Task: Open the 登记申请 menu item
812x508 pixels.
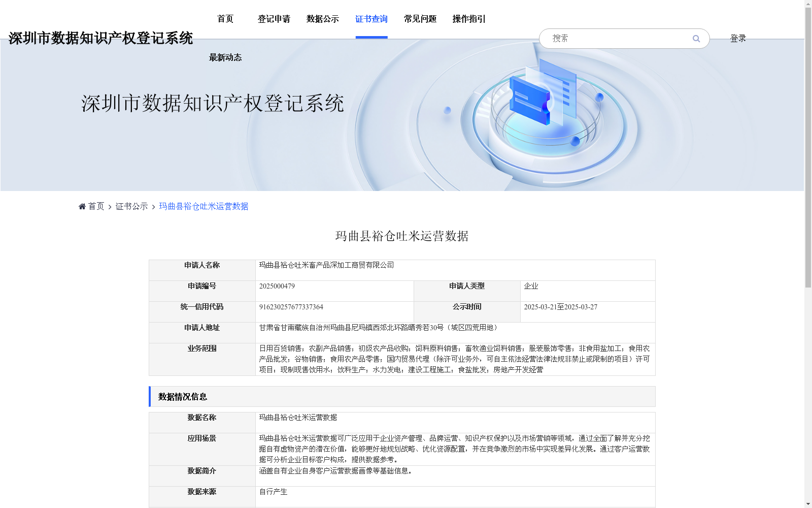Action: [274, 19]
